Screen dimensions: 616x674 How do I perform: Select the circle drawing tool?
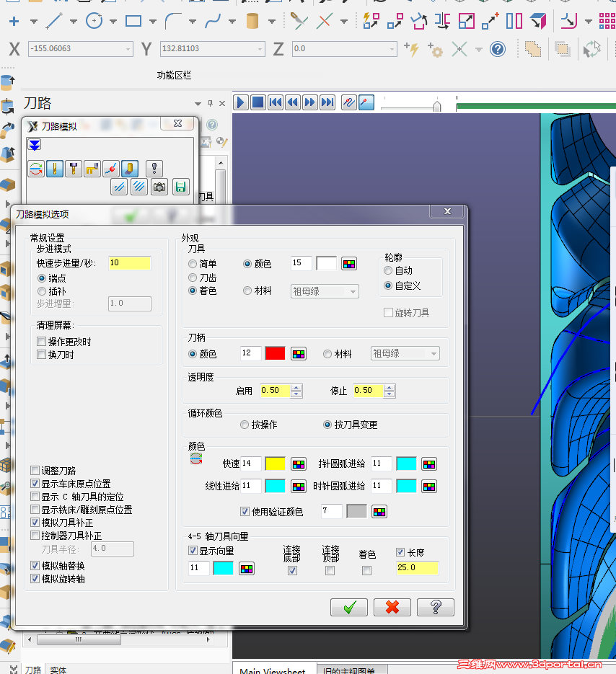click(x=94, y=21)
